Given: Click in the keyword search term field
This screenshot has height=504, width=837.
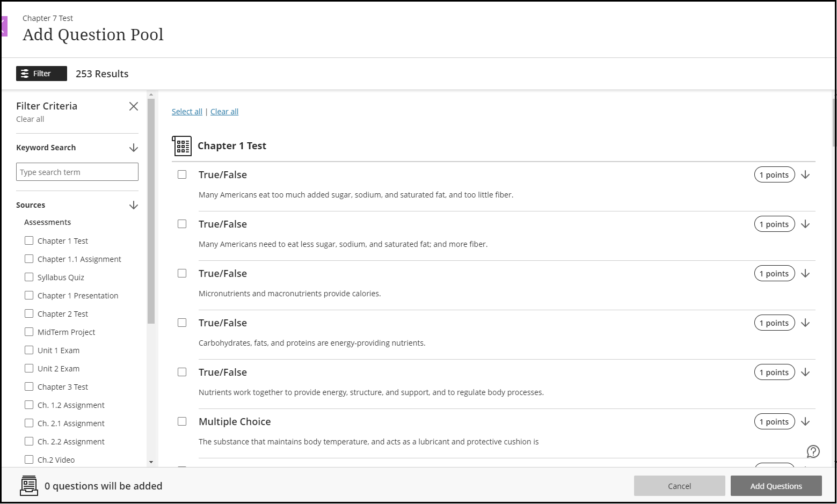Looking at the screenshot, I should tap(77, 172).
